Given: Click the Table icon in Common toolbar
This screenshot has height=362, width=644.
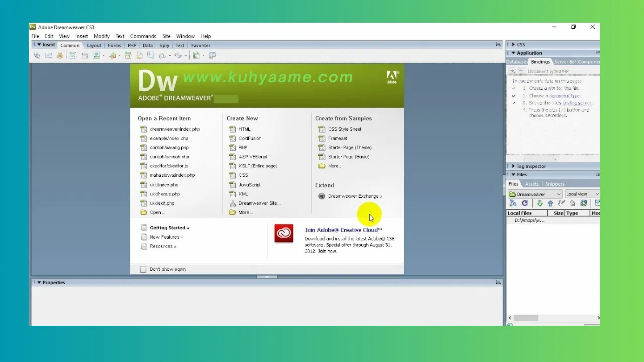Looking at the screenshot, I should point(73,56).
